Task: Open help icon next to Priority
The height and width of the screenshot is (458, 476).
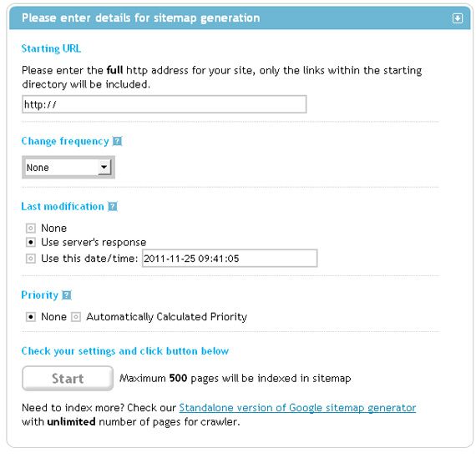Action: [x=67, y=295]
